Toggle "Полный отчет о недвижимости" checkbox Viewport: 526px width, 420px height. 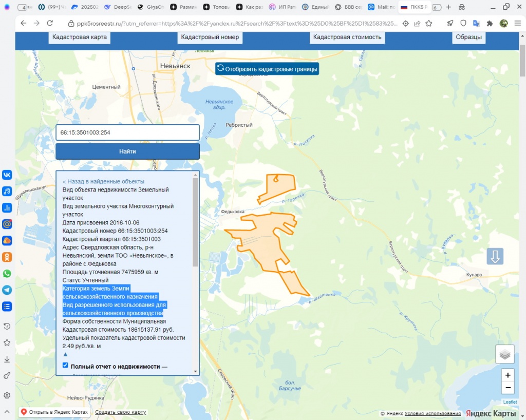(x=65, y=366)
